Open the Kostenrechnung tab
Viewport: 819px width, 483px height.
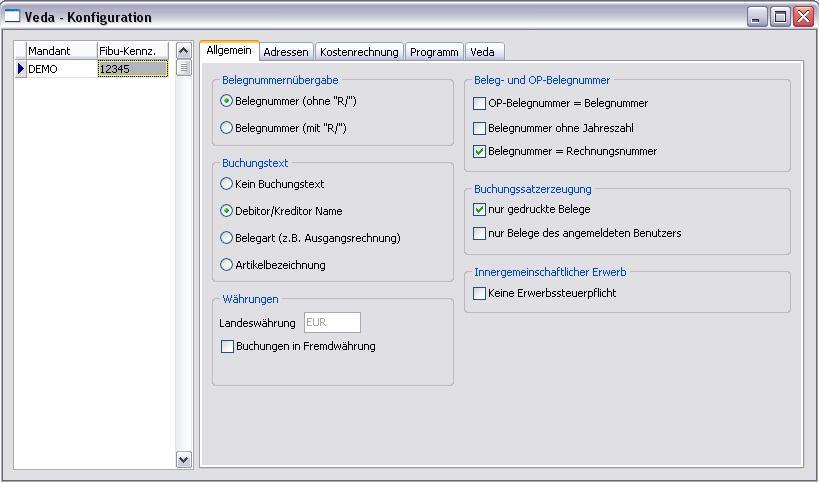359,52
